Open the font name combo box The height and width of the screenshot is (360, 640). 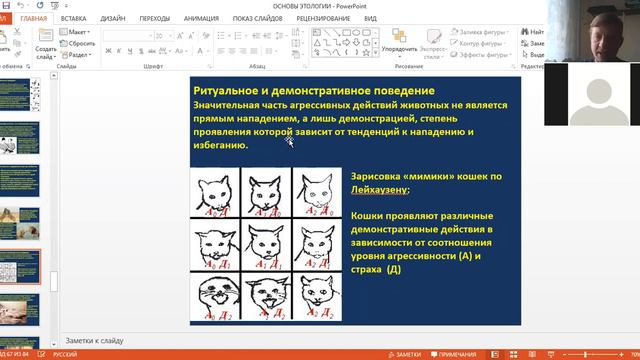(128, 36)
